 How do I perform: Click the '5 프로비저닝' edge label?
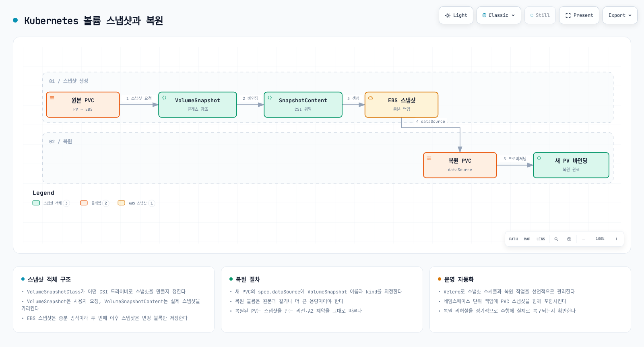515,159
